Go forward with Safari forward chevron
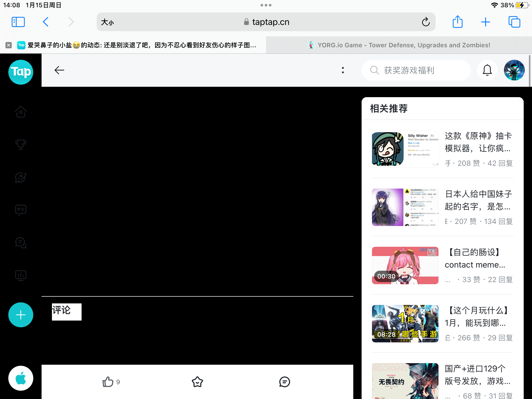The width and height of the screenshot is (532, 399). point(71,22)
